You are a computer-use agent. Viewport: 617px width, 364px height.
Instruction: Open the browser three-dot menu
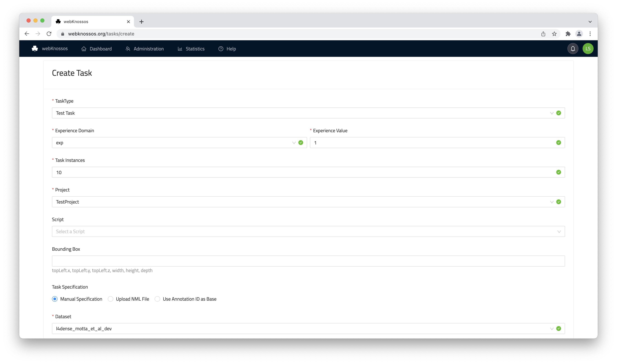(x=590, y=34)
